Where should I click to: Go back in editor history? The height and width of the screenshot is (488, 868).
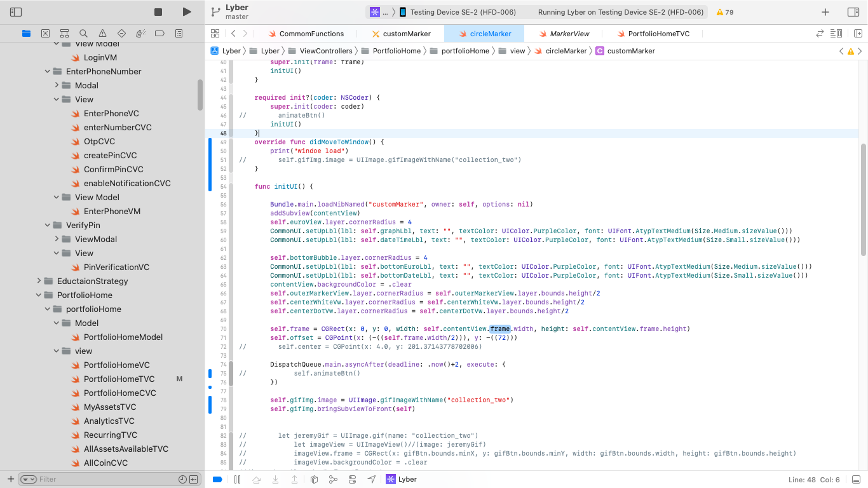(x=233, y=34)
